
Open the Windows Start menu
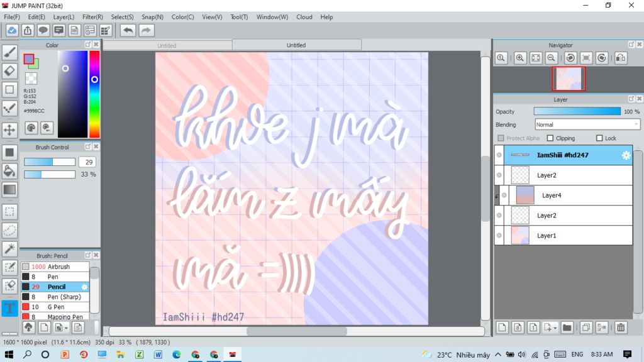(9, 354)
